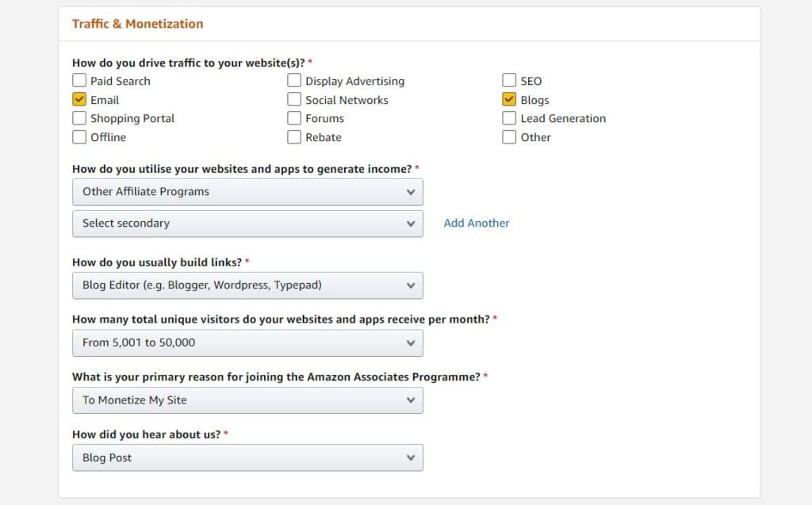Uncheck the Email traffic option
The image size is (812, 505).
[x=79, y=99]
